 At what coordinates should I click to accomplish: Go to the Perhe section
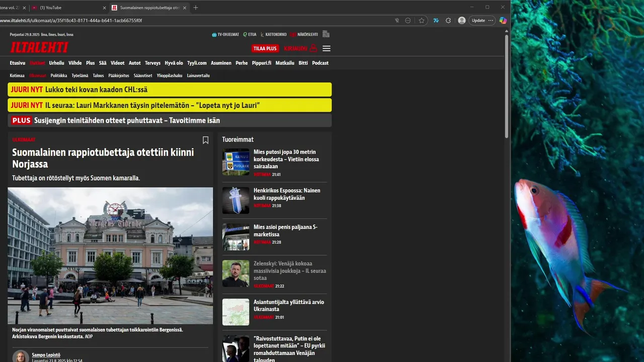click(x=242, y=63)
